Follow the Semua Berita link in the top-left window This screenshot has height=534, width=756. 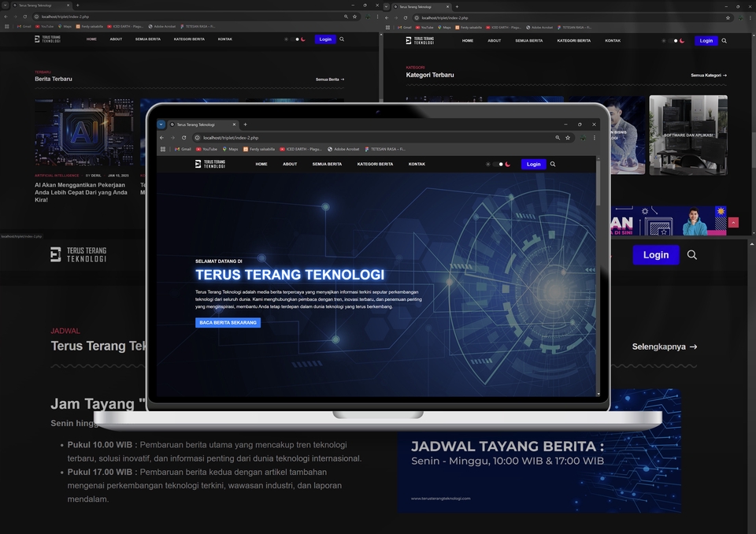pos(330,79)
